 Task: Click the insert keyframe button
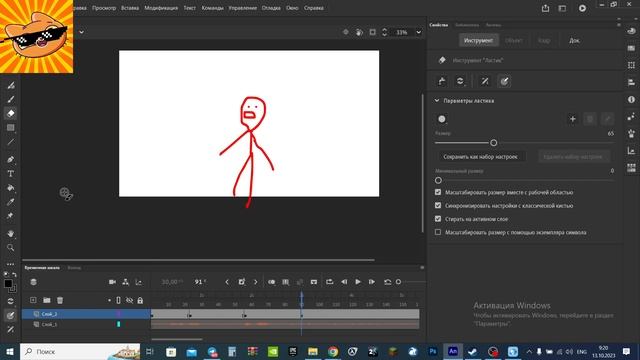coord(242,282)
